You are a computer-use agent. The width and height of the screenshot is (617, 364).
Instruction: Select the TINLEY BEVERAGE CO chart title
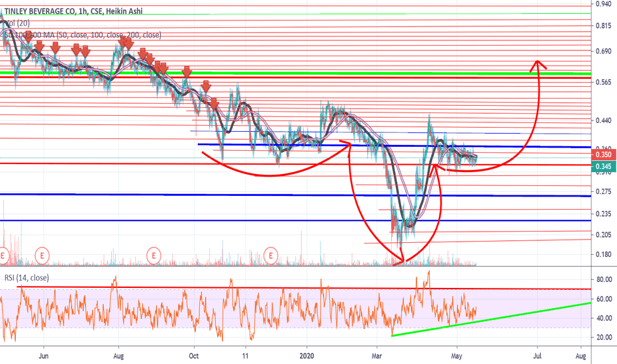tap(73, 11)
